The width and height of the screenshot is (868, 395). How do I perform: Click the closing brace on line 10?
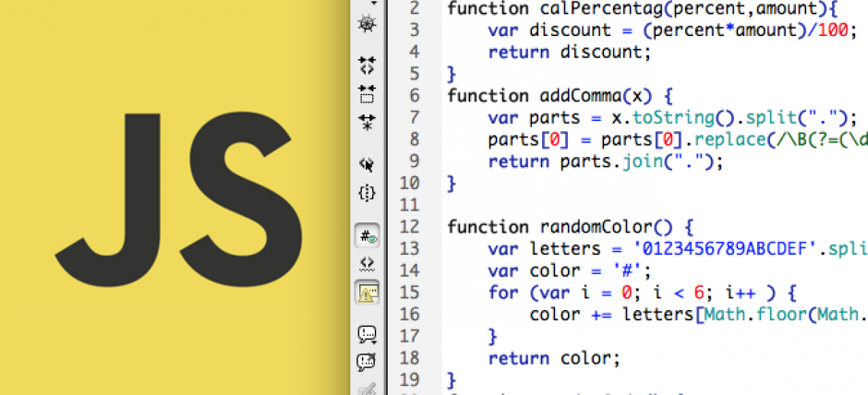452,184
